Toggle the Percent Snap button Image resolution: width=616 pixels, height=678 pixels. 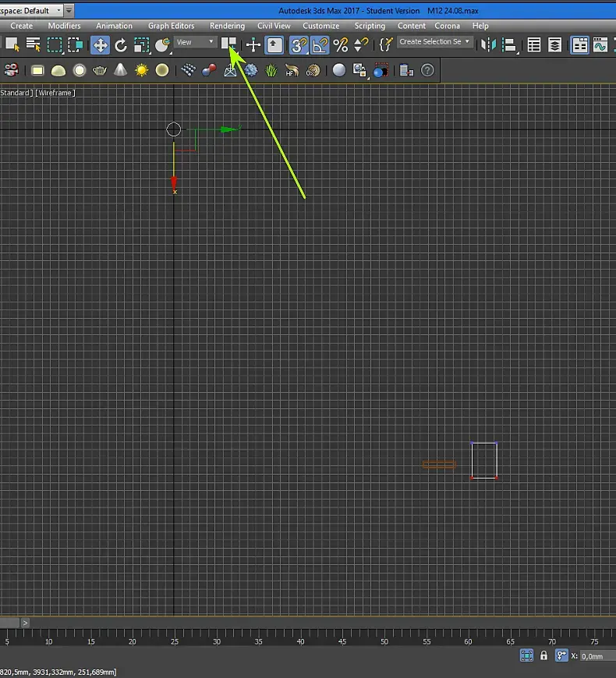(x=341, y=45)
